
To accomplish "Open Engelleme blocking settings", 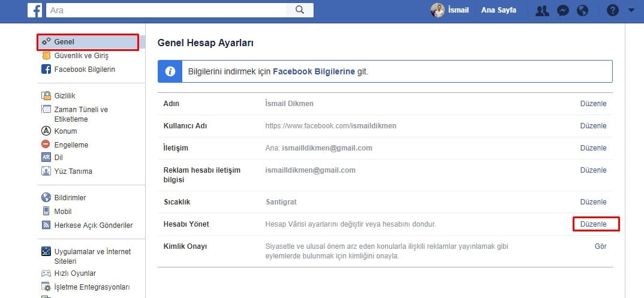I will click(71, 145).
